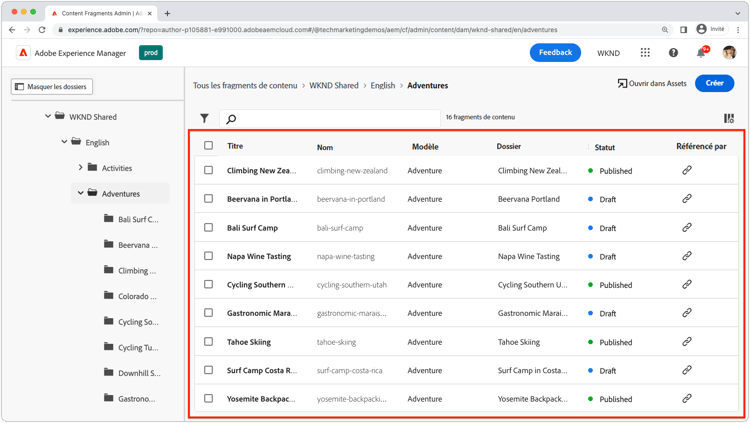This screenshot has height=423, width=750.
Task: Select the Colorado folder in tree
Action: point(130,296)
